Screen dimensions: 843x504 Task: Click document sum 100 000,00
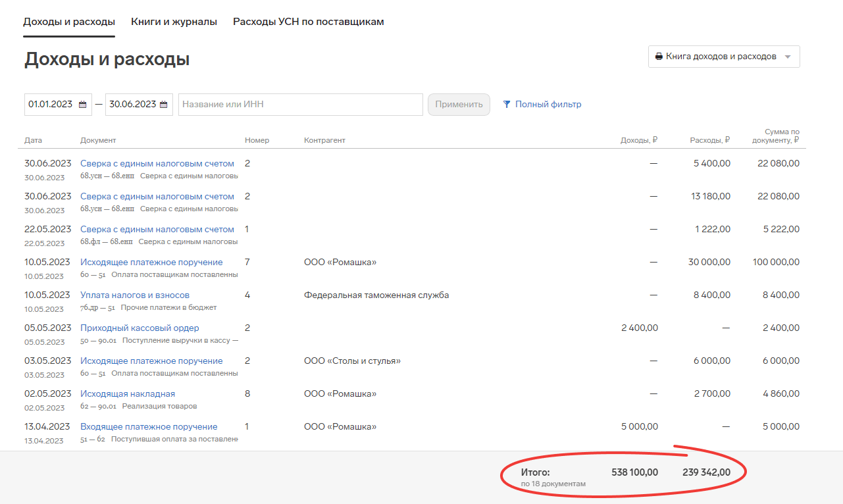(777, 262)
